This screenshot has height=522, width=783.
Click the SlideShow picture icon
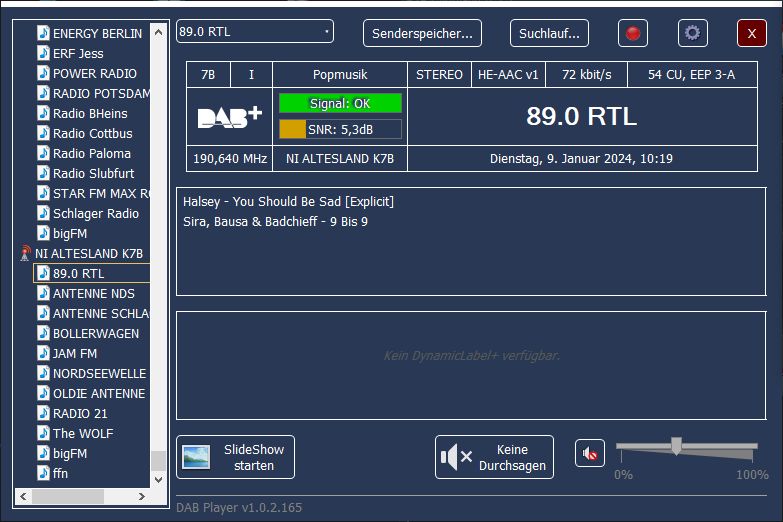(195, 457)
